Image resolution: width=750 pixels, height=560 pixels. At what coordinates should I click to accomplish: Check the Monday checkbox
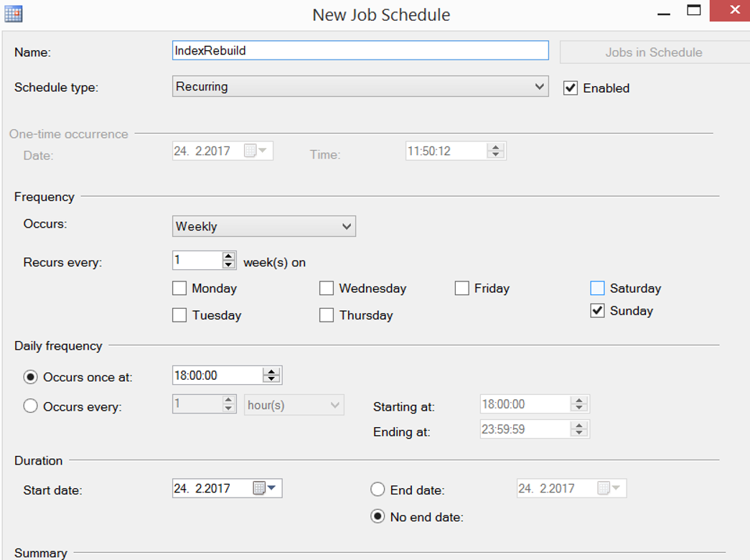(179, 288)
